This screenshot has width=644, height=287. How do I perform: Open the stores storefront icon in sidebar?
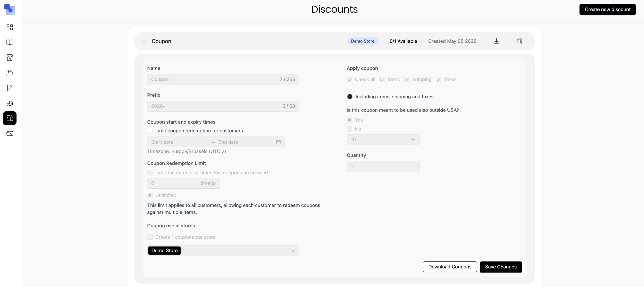(10, 58)
